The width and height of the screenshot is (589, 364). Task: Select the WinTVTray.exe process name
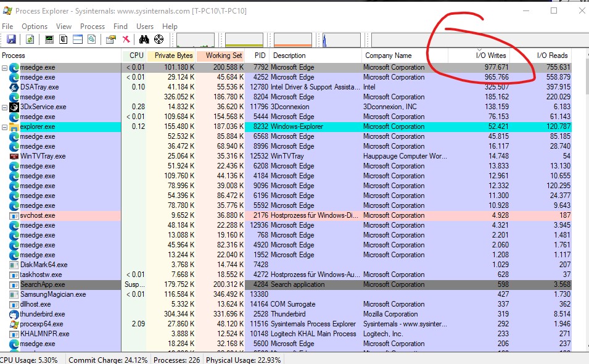(43, 156)
